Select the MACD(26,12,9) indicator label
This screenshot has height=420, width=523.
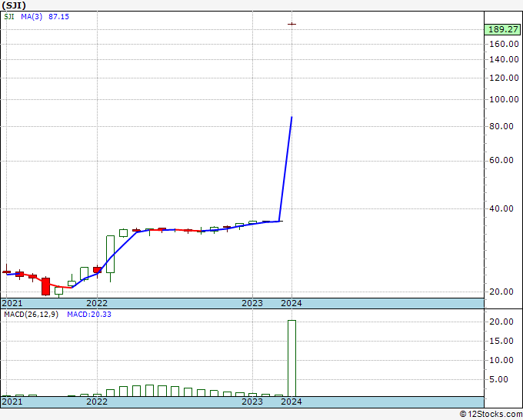pos(31,315)
